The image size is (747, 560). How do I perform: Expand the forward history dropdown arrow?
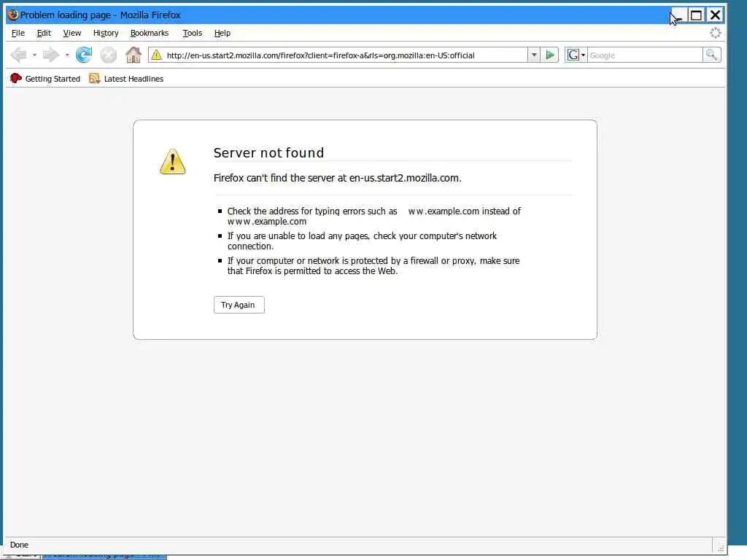67,55
